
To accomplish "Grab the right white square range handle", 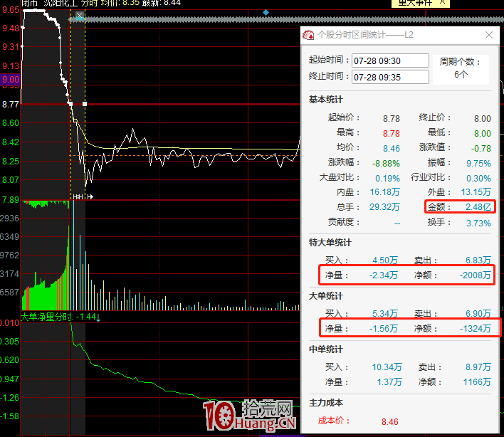I will [85, 104].
